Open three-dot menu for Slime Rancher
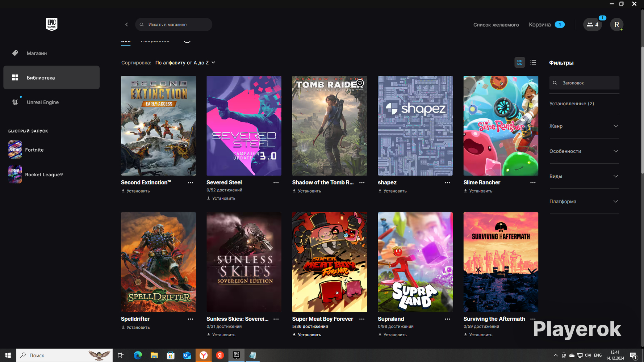 pos(533,183)
